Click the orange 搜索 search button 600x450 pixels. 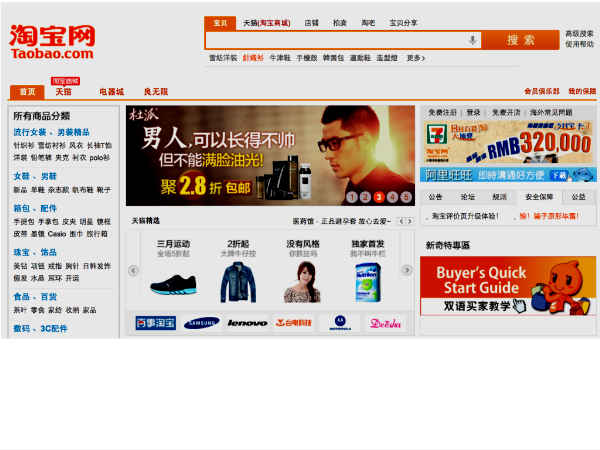click(520, 40)
